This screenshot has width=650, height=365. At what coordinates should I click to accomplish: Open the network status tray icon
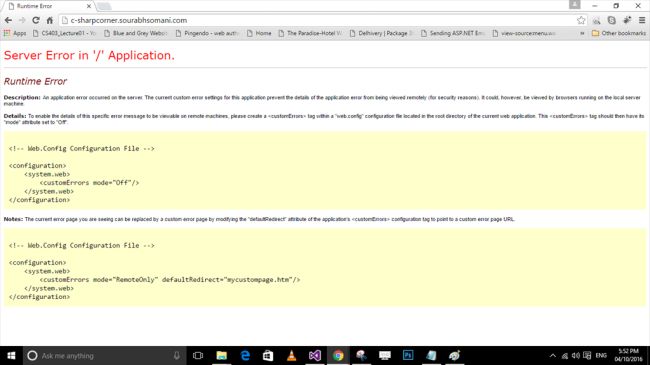click(x=565, y=355)
